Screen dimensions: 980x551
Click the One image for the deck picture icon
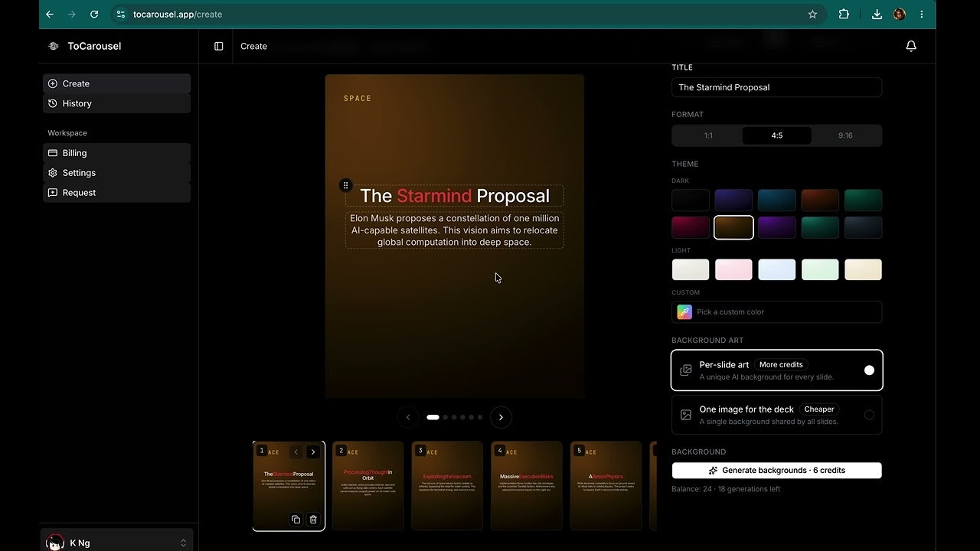pyautogui.click(x=686, y=415)
